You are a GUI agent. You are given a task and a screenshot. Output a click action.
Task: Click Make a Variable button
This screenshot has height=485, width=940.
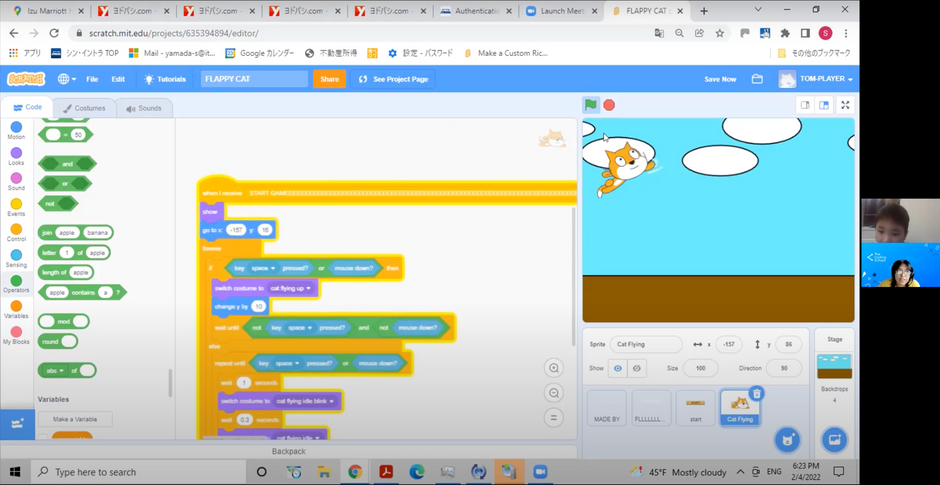coord(75,419)
